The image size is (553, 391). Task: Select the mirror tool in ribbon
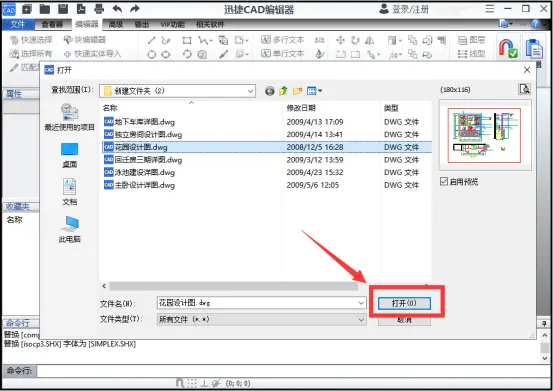tap(369, 40)
